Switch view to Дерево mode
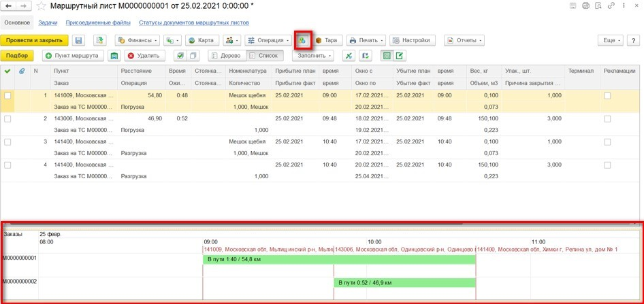 [x=227, y=56]
